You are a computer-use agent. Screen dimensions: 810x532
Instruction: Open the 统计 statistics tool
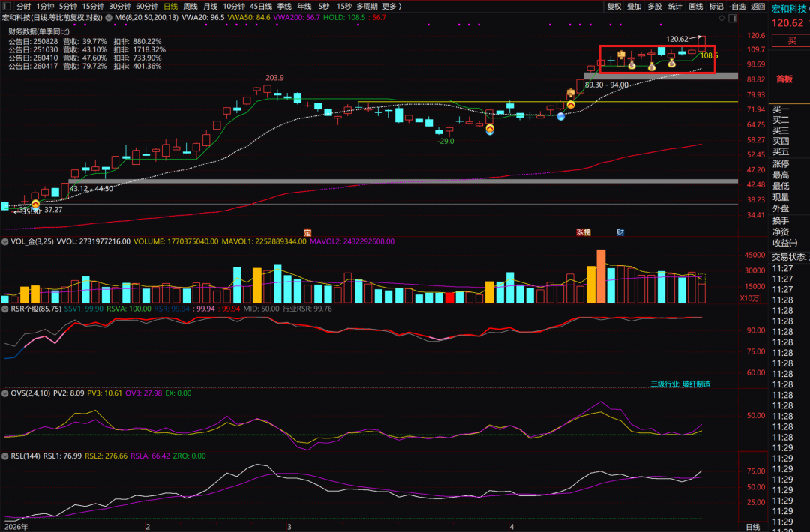(675, 6)
